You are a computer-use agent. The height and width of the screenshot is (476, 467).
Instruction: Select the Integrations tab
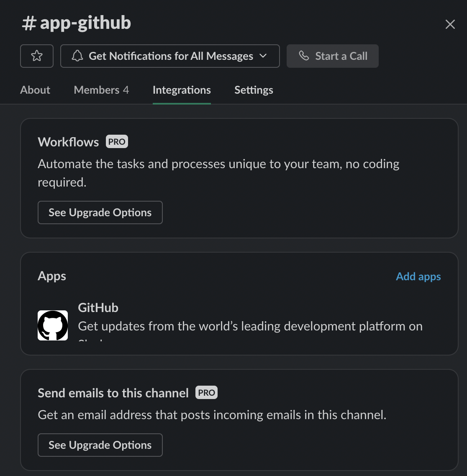(182, 90)
